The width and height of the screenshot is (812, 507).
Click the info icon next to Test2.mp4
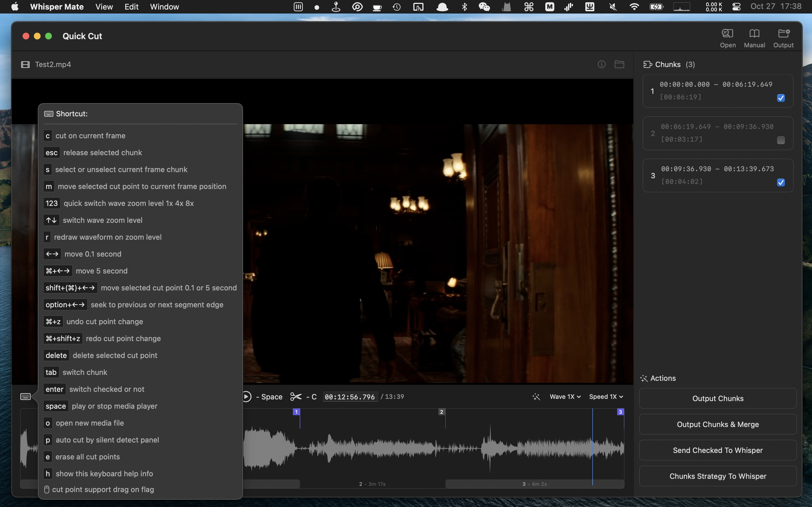tap(601, 64)
